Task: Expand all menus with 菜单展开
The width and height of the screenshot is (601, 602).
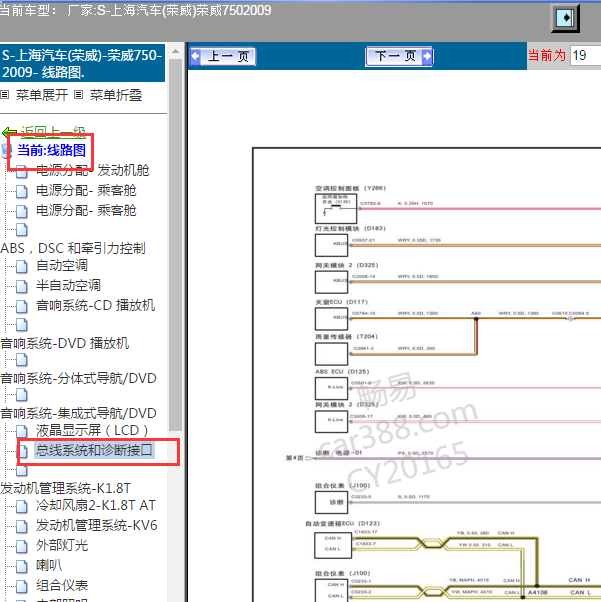Action: [x=41, y=94]
